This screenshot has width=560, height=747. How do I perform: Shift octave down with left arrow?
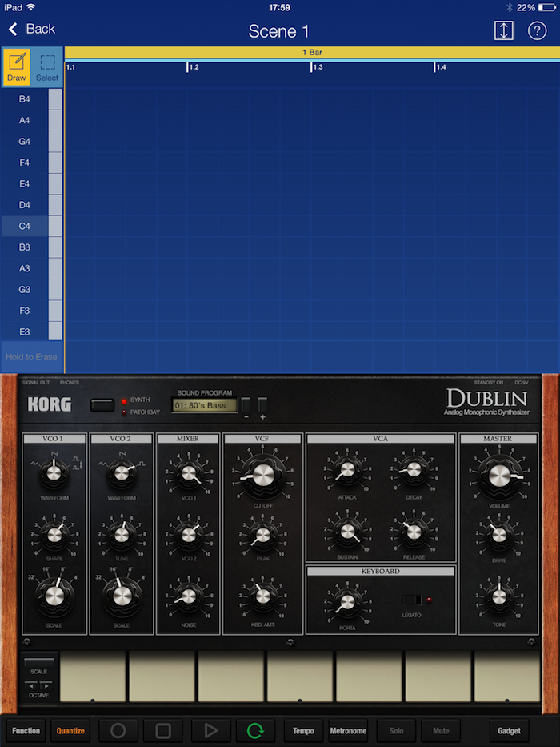coord(31,685)
